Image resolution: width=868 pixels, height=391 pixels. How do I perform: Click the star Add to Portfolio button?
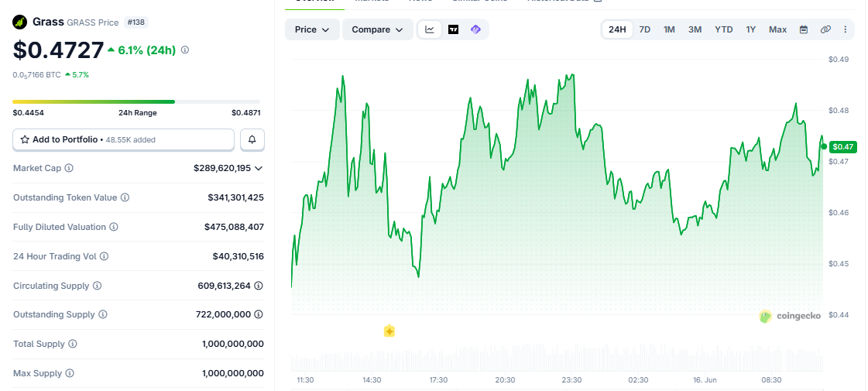(x=123, y=139)
